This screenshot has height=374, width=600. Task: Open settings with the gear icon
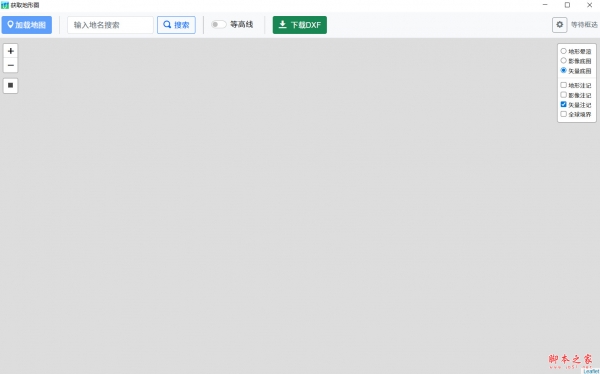(559, 25)
